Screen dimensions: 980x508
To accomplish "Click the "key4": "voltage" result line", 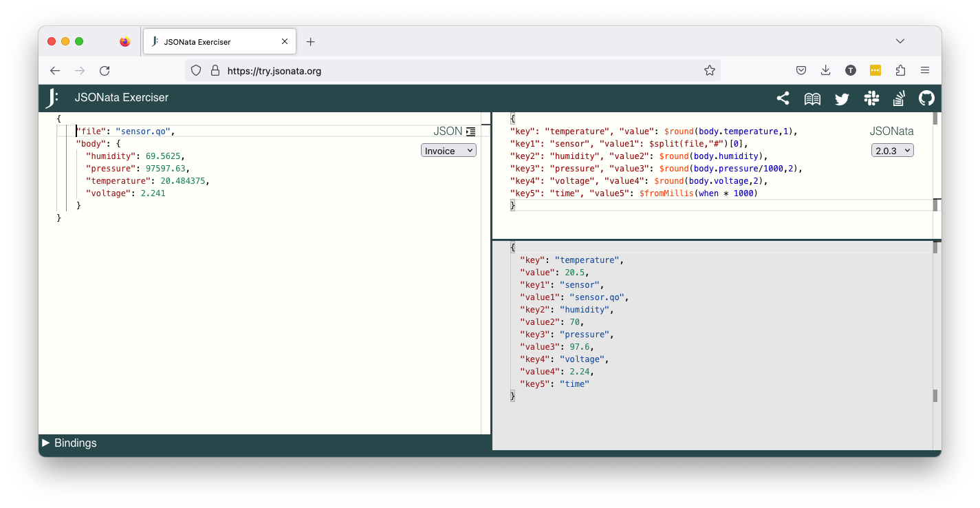I will coord(565,359).
